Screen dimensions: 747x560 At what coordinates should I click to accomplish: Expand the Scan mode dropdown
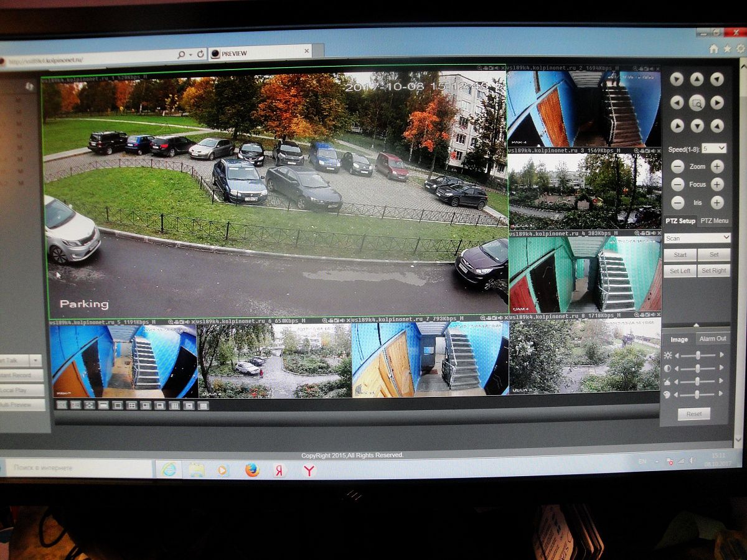point(697,238)
